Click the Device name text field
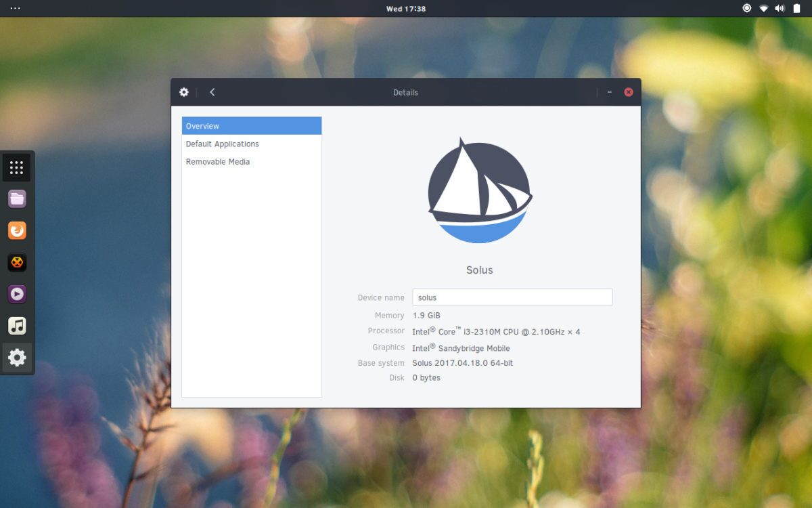 coord(512,297)
